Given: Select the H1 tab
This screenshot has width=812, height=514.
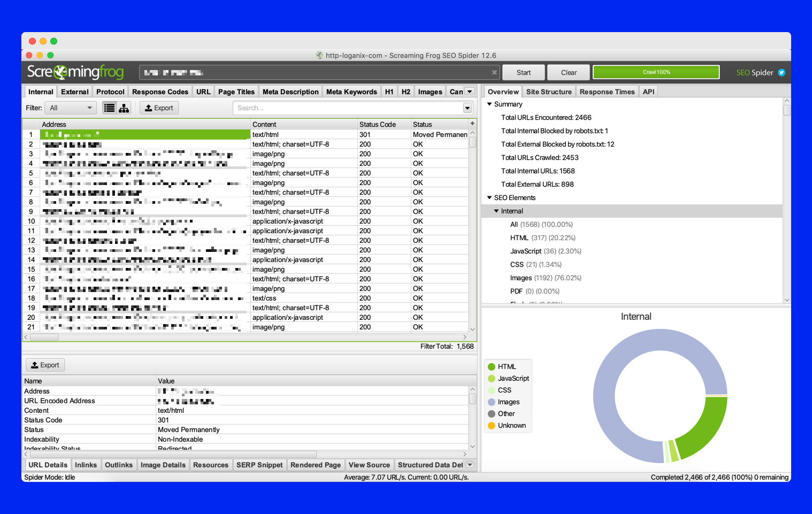Looking at the screenshot, I should 389,92.
